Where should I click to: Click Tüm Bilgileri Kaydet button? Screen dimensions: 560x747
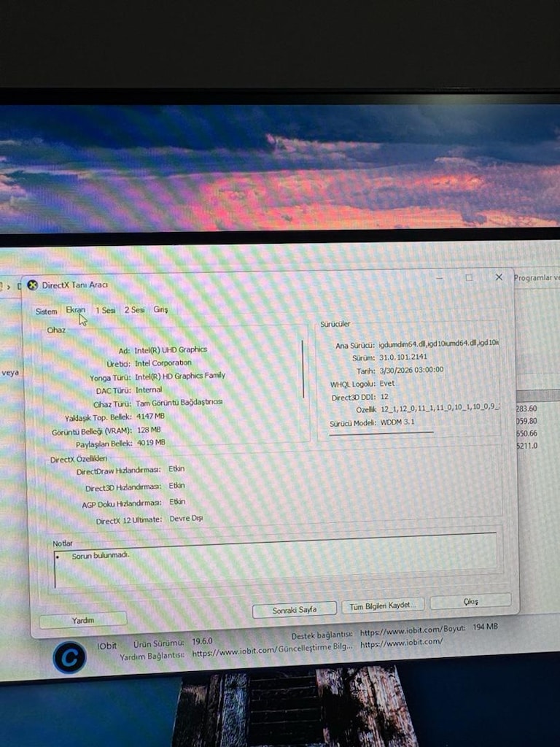tap(382, 605)
